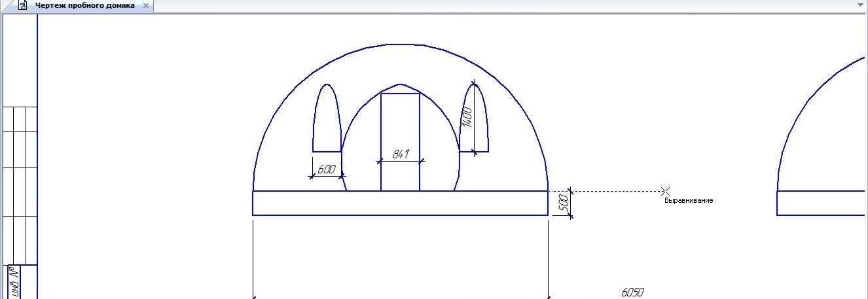Click the peak of the inner arch
The height and width of the screenshot is (299, 868).
(x=401, y=84)
